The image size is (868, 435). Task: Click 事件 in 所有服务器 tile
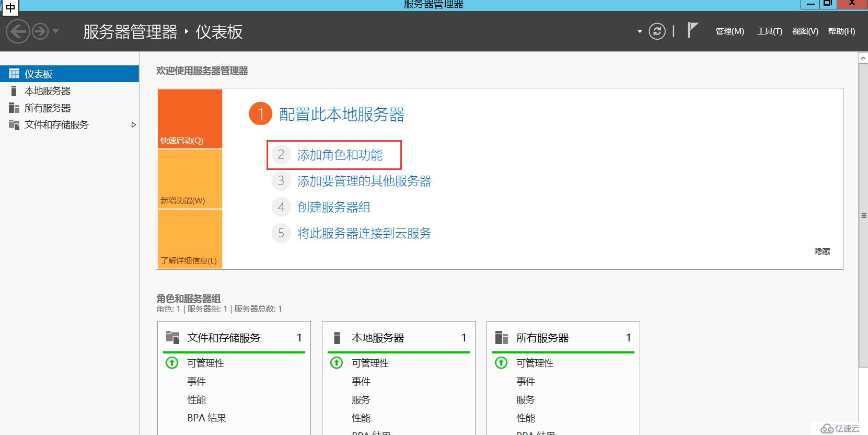click(x=526, y=381)
